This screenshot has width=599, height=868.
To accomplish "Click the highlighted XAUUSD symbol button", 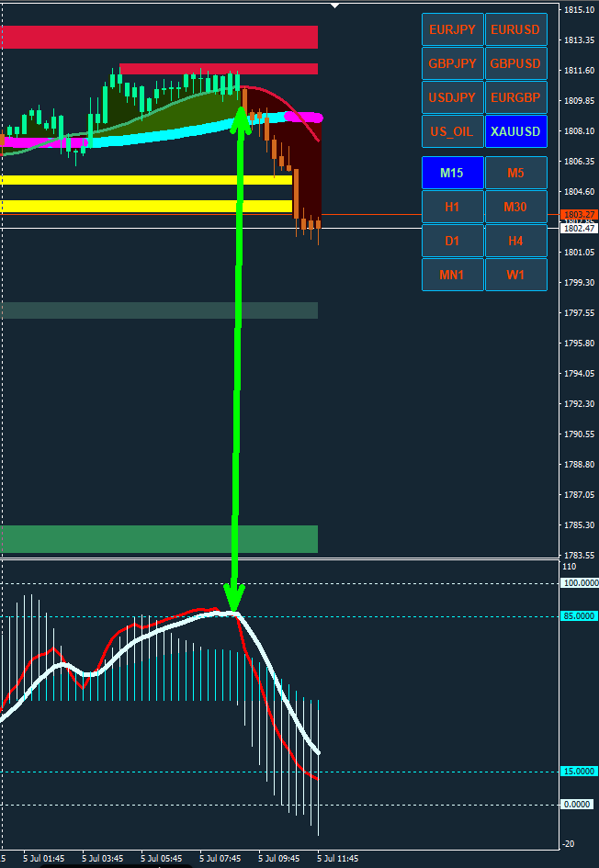I will pyautogui.click(x=516, y=131).
